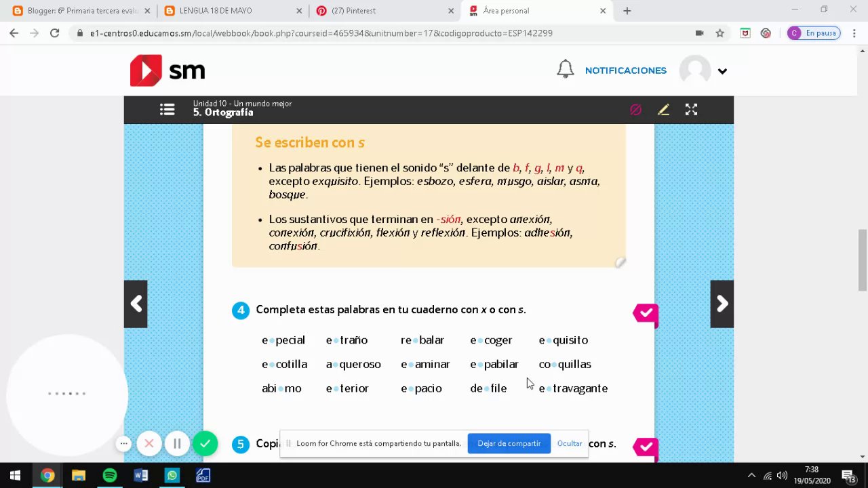Check answers for exercise 4
The width and height of the screenshot is (868, 488).
coord(646,313)
